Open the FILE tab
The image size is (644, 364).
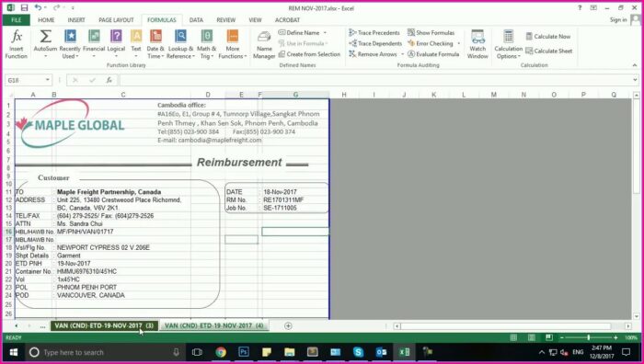click(x=16, y=19)
